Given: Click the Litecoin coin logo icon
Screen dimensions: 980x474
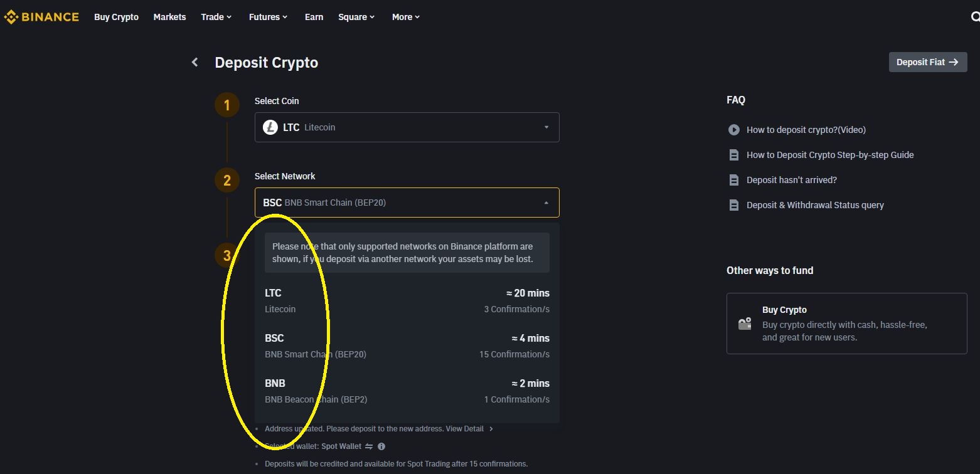Looking at the screenshot, I should coord(270,127).
